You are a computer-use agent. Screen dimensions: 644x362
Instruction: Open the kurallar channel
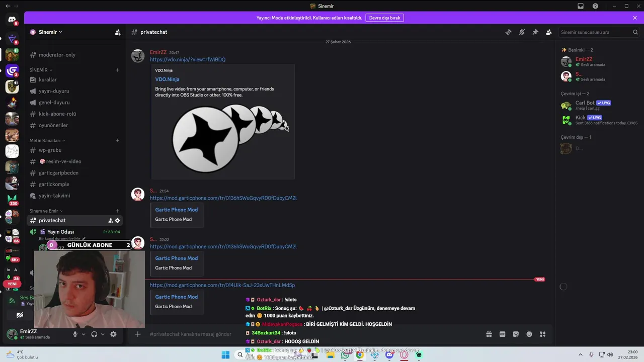pos(75,79)
